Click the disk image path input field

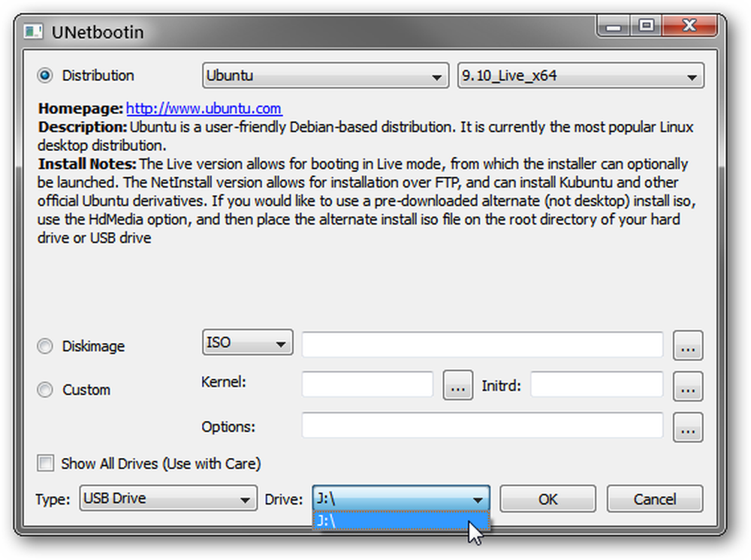(x=482, y=345)
